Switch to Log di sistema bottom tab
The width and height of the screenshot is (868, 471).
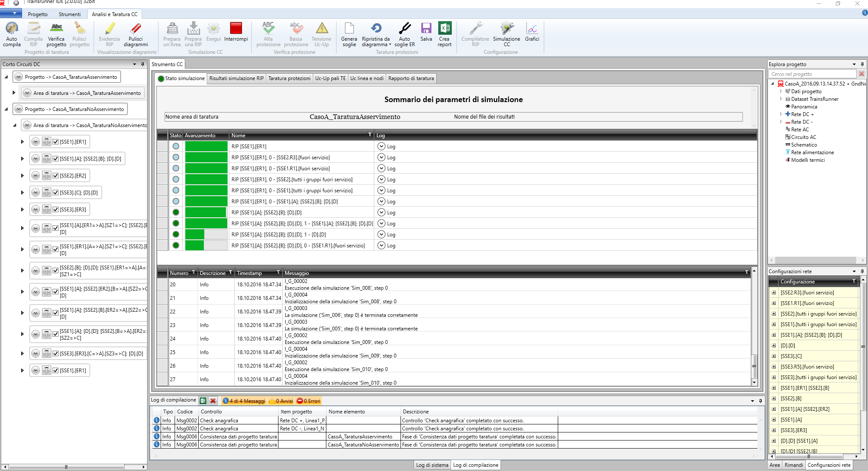(432, 465)
